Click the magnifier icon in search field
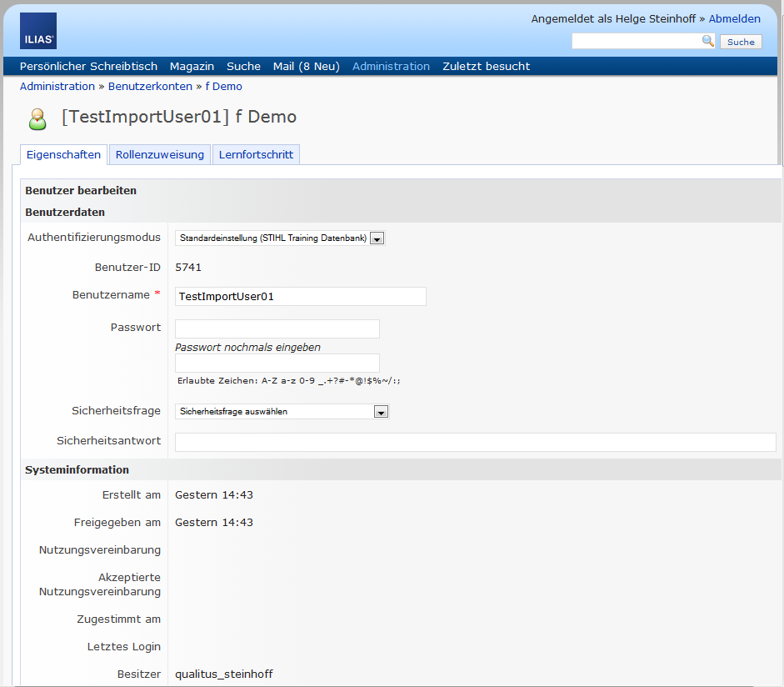784x687 pixels. pos(707,41)
